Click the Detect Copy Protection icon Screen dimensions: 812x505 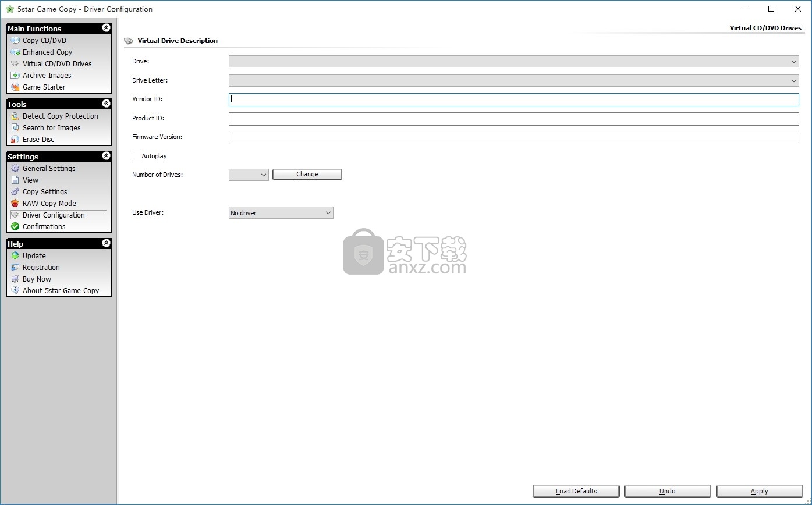[x=15, y=116]
